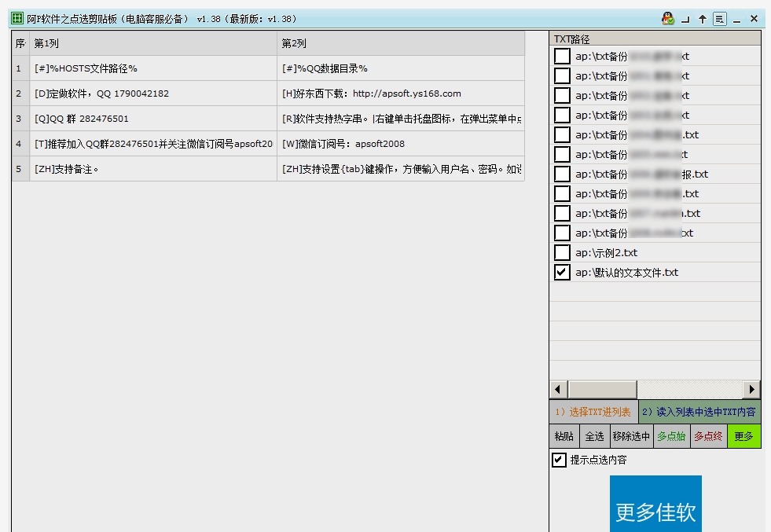Viewport: 771px width, 532px height.
Task: Close the window with the X button
Action: [754, 19]
